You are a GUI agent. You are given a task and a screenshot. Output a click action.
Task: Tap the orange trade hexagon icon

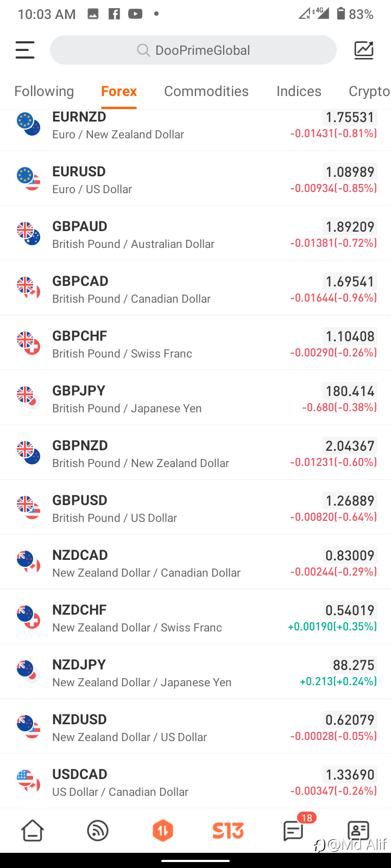163,831
